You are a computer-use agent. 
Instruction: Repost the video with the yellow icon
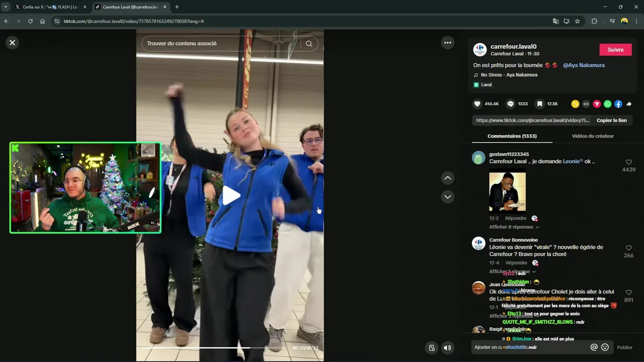pyautogui.click(x=575, y=104)
